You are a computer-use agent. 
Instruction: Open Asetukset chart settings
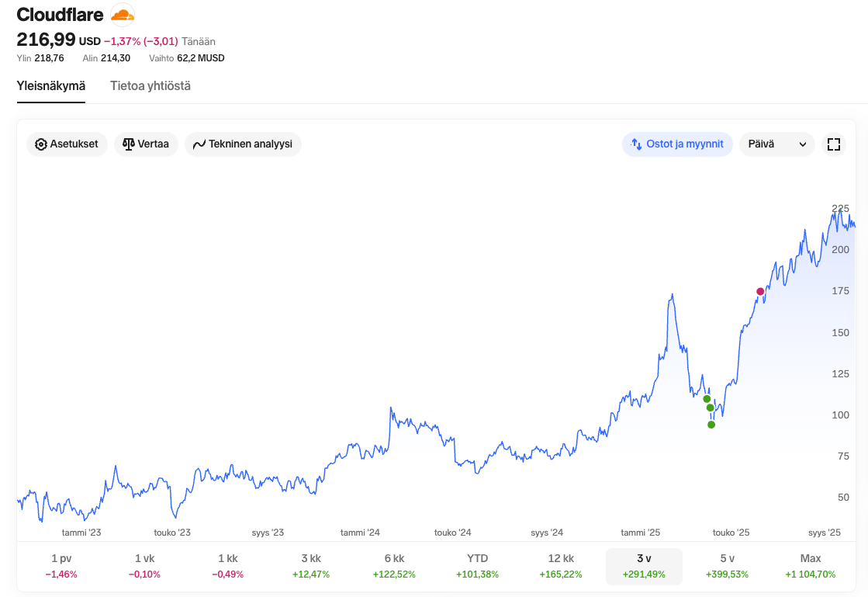[67, 144]
